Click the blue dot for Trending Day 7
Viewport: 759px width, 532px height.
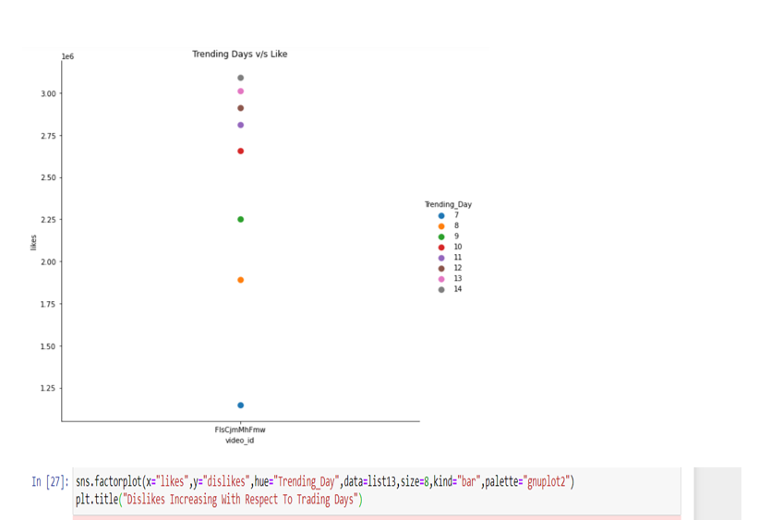pos(241,405)
